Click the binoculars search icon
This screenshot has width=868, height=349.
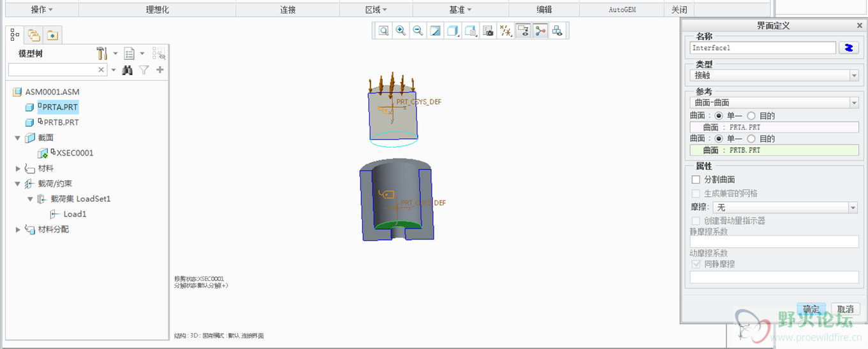(x=128, y=70)
